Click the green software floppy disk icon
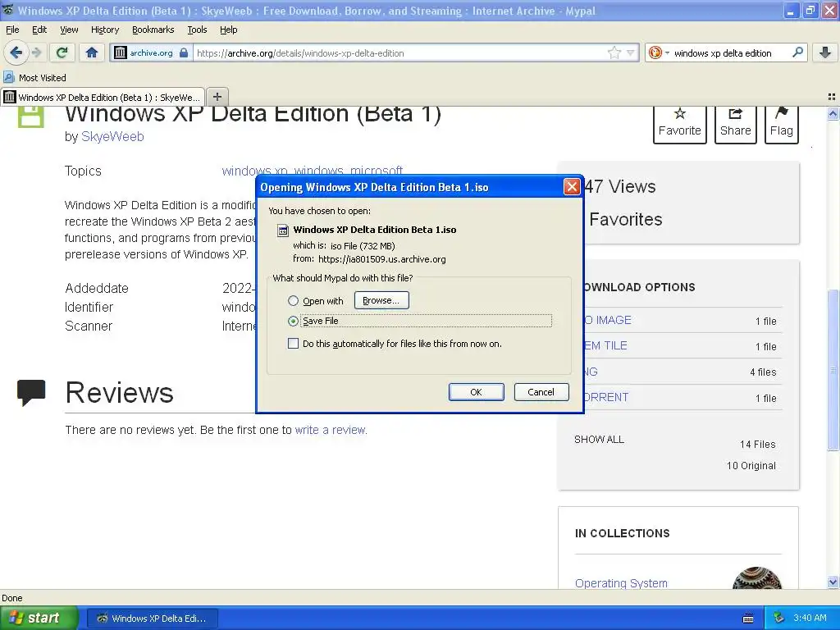 (x=31, y=116)
